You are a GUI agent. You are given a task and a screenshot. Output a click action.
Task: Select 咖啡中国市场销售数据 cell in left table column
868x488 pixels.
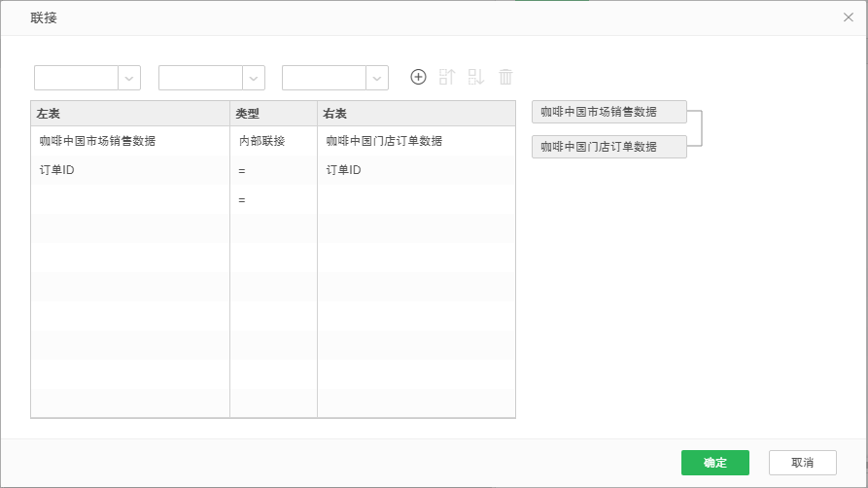pos(97,141)
